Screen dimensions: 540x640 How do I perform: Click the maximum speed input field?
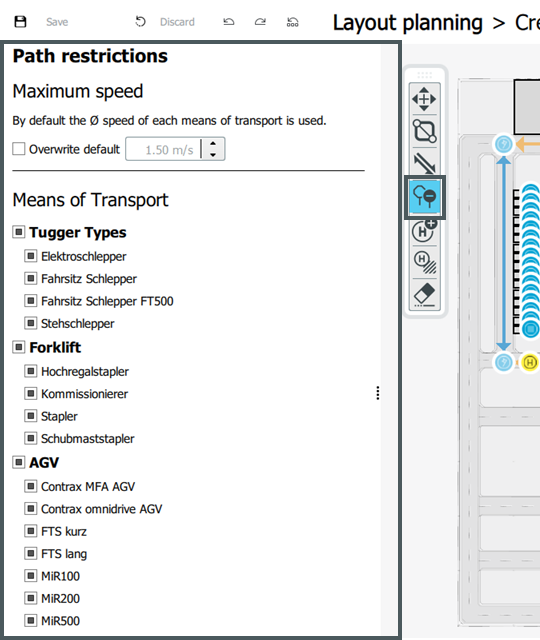[x=163, y=149]
